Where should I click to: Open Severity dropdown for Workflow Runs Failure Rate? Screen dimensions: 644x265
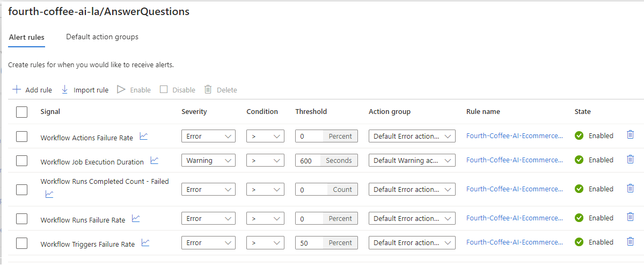pyautogui.click(x=208, y=218)
